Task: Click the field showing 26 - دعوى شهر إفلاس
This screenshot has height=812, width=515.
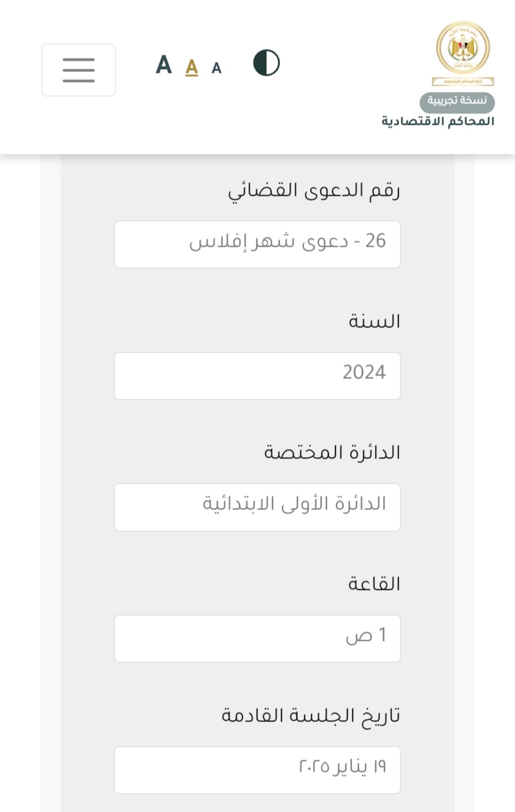Action: click(x=257, y=244)
